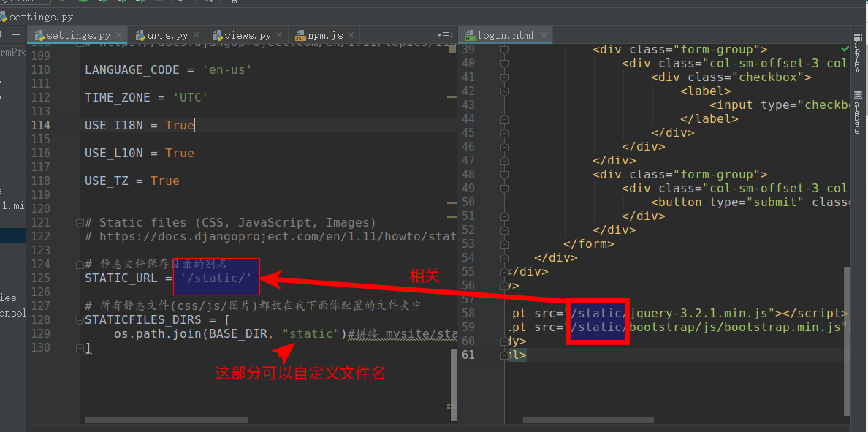The image size is (868, 432).
Task: Click the Python file icon on urls.py tab
Action: (x=140, y=35)
